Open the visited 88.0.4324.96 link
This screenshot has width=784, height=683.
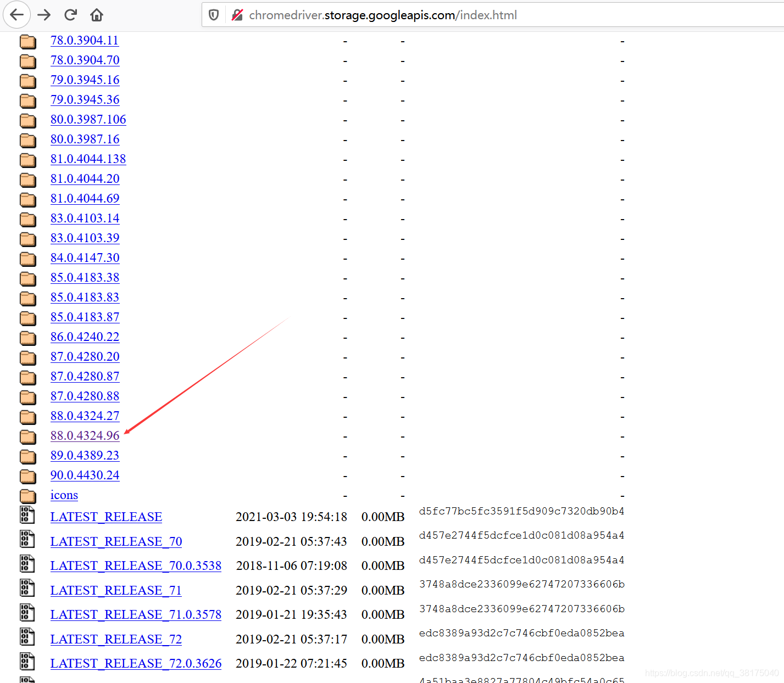(85, 436)
